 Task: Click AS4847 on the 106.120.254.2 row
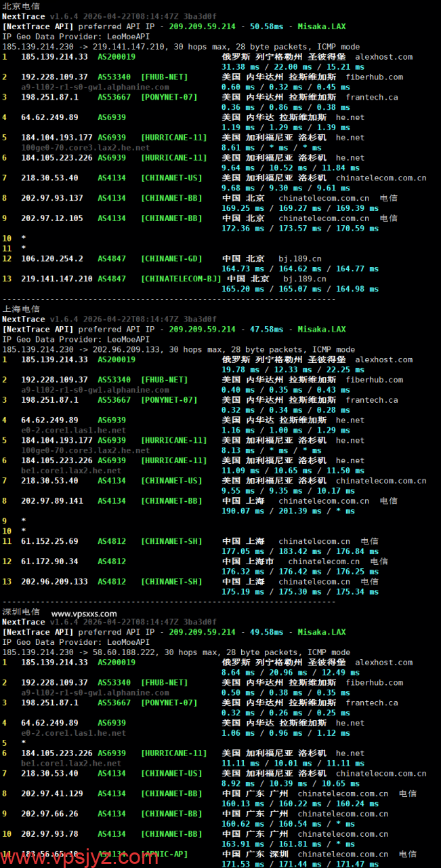tap(112, 259)
